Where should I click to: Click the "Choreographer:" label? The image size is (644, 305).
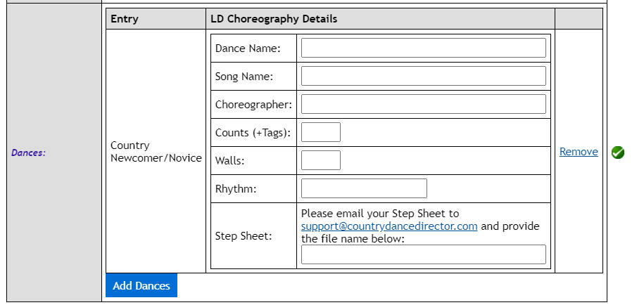tap(253, 105)
